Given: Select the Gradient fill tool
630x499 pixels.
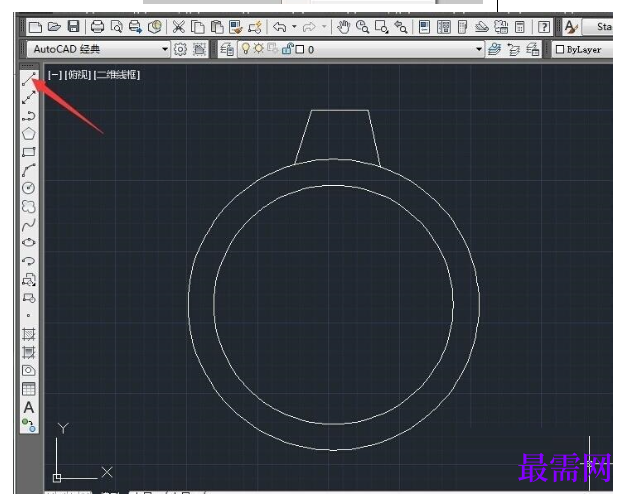Looking at the screenshot, I should (x=29, y=352).
